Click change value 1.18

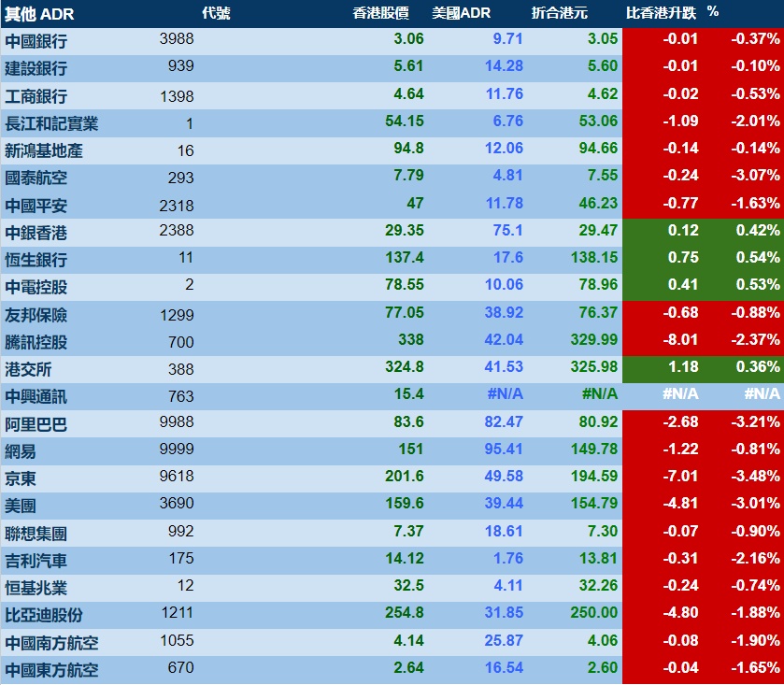[683, 366]
